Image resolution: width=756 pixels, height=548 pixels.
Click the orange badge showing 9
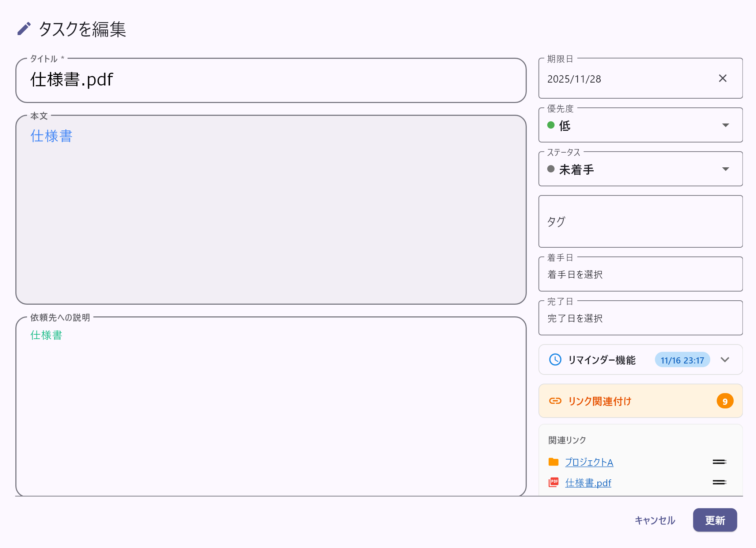pyautogui.click(x=725, y=401)
